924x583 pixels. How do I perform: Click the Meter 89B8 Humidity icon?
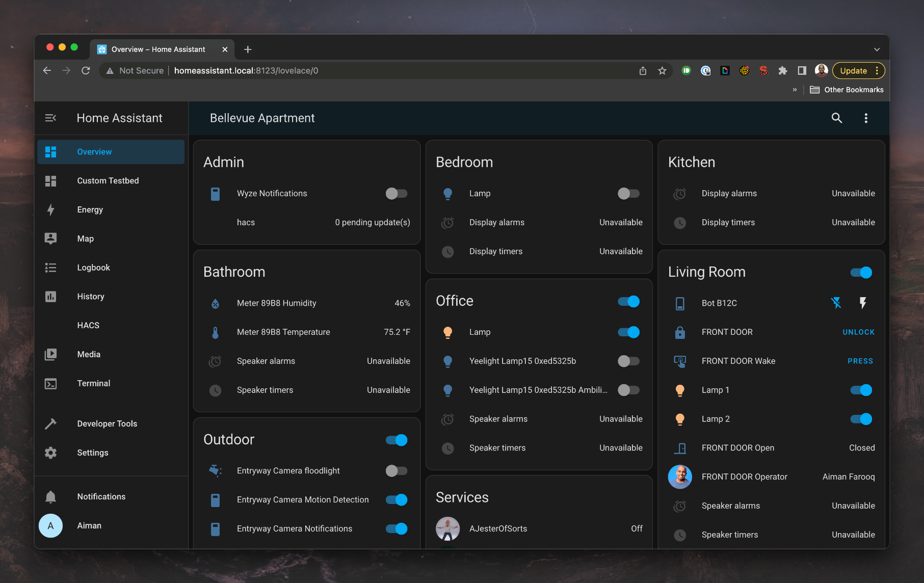(215, 304)
